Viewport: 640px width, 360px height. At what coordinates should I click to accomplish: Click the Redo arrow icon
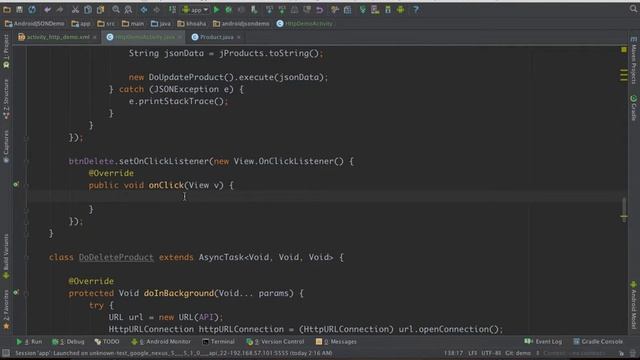tap(60, 9)
